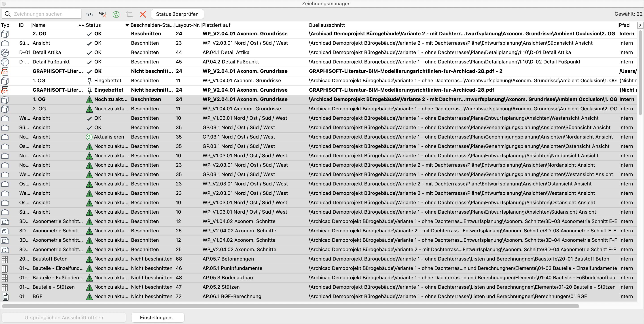Click the checkmark icon for D-01 Detail Attika
The width and height of the screenshot is (644, 324).
point(89,53)
